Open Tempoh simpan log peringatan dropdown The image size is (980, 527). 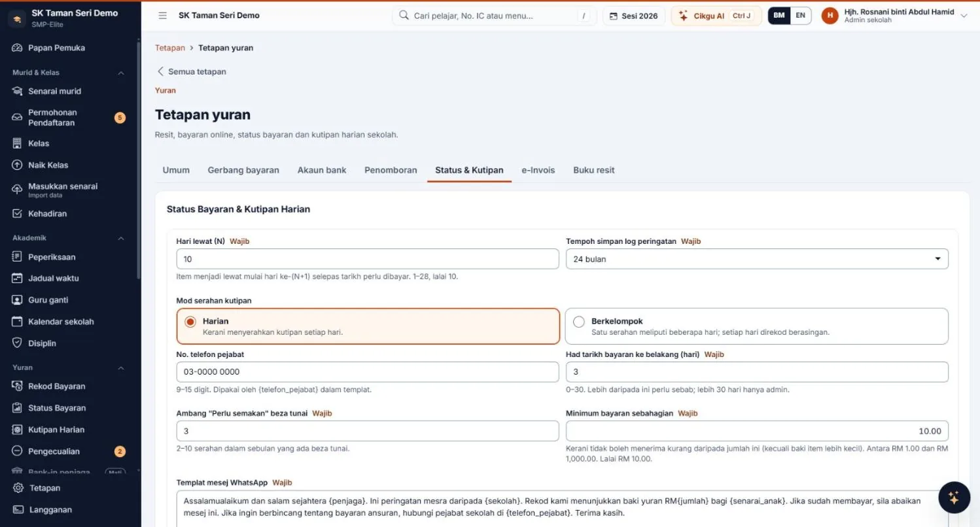757,259
